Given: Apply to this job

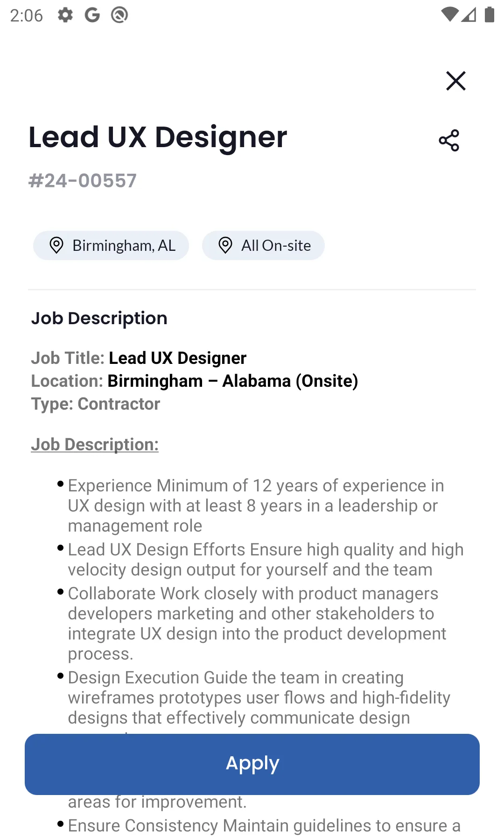Looking at the screenshot, I should pos(252,764).
